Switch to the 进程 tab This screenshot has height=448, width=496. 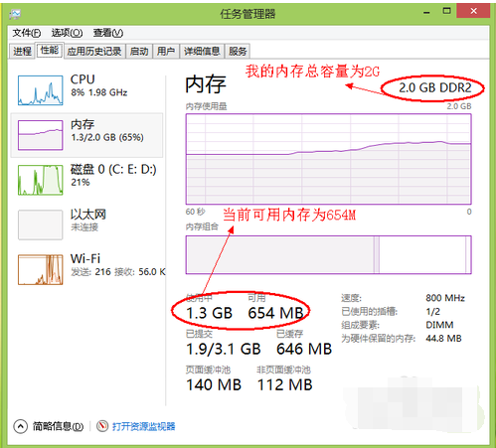pos(22,51)
